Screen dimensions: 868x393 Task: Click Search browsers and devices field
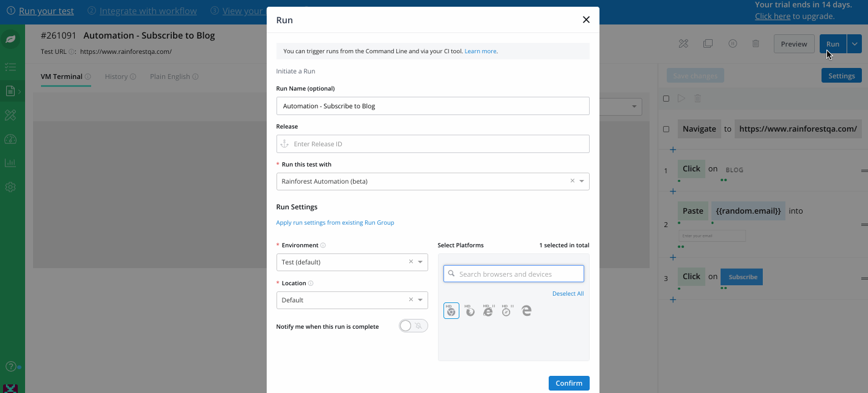point(514,274)
